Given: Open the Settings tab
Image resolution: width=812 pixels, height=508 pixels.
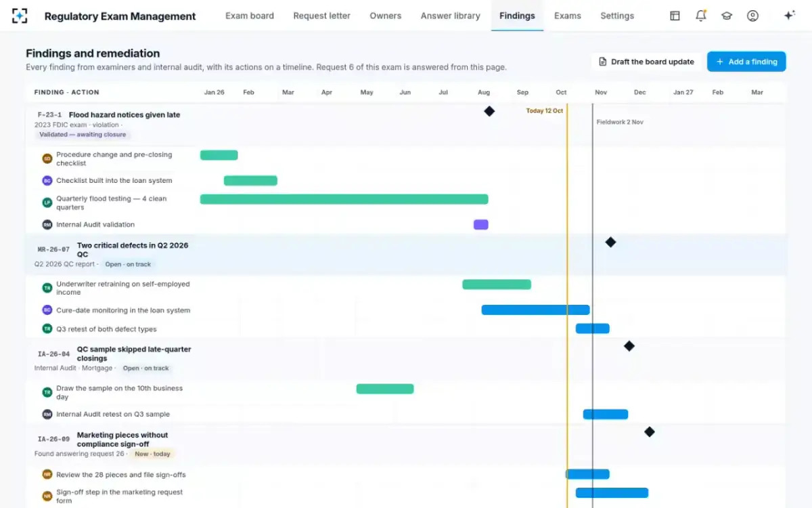Looking at the screenshot, I should (617, 16).
